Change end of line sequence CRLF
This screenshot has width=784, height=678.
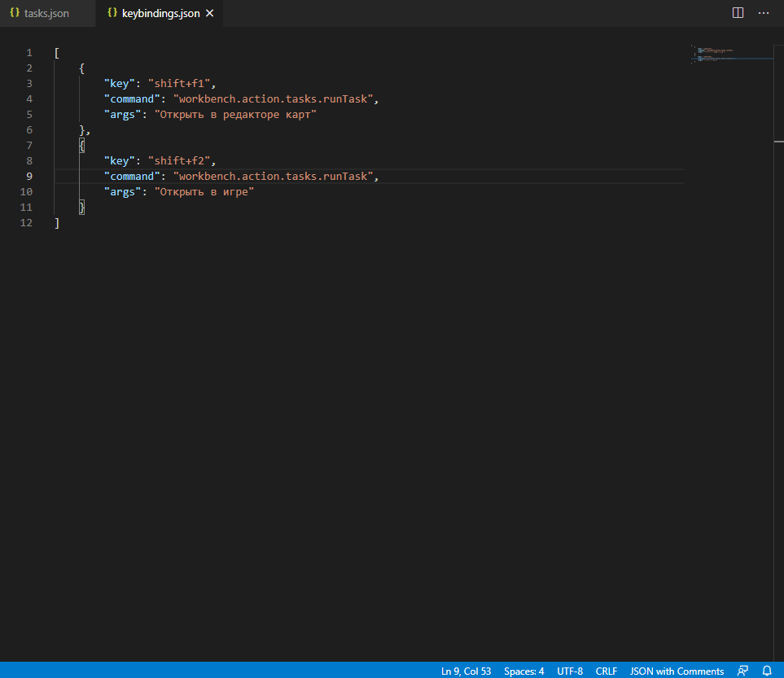coord(606,671)
